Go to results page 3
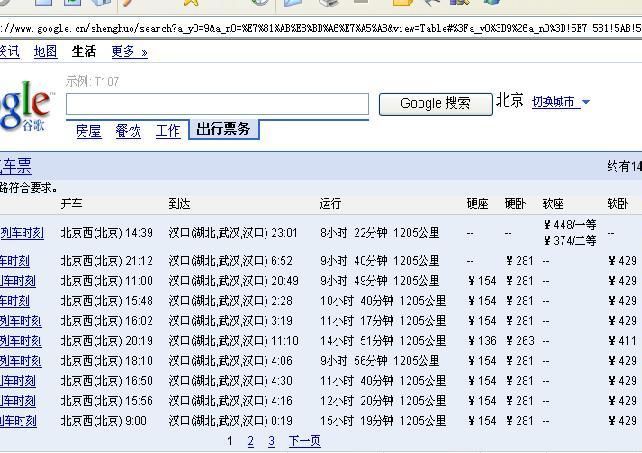Viewport: 642px width, 453px height. tap(271, 441)
